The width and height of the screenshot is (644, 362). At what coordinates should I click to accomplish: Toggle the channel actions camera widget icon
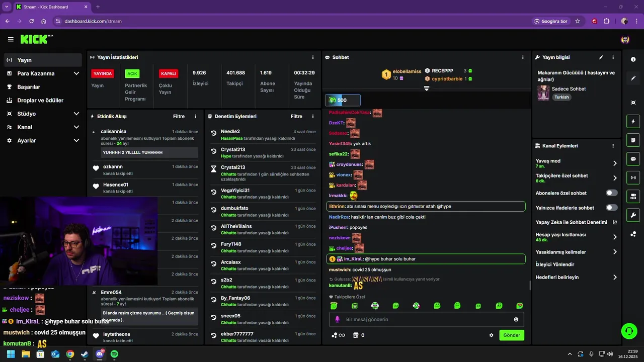coord(633,196)
